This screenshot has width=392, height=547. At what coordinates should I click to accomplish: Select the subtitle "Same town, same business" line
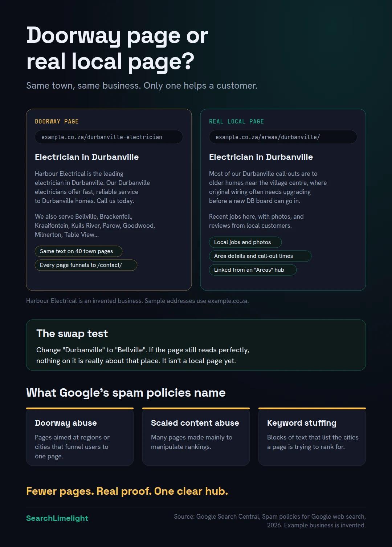coord(142,86)
